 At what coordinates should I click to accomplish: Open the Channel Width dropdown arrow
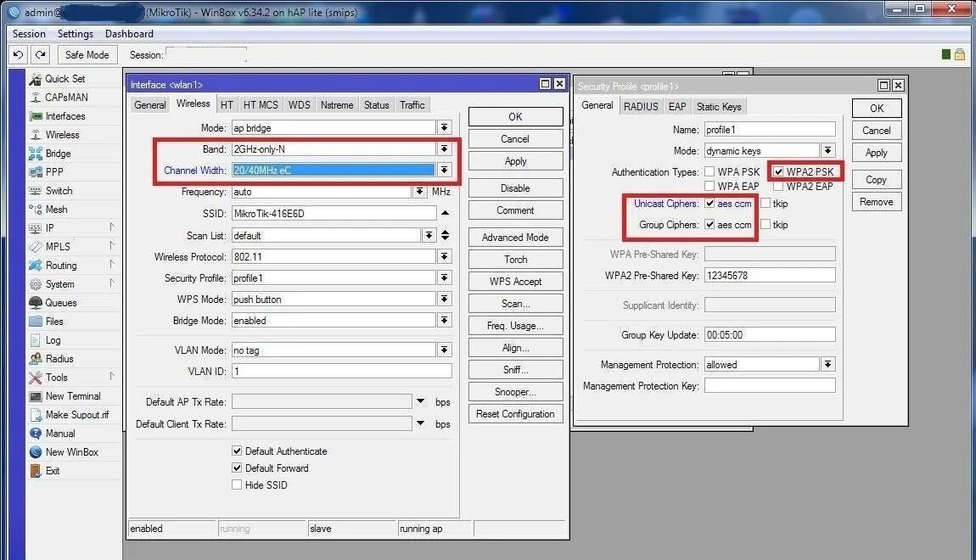coord(445,170)
